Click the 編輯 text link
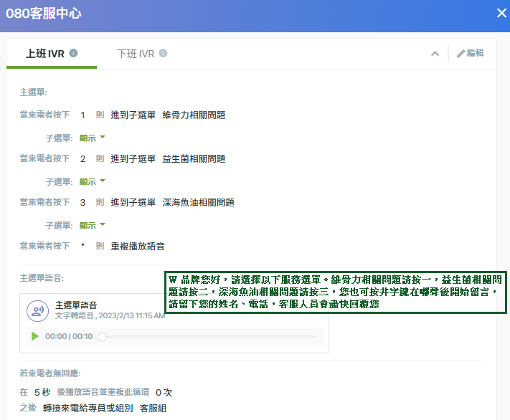Screen dimensions: 510x420 [475, 53]
